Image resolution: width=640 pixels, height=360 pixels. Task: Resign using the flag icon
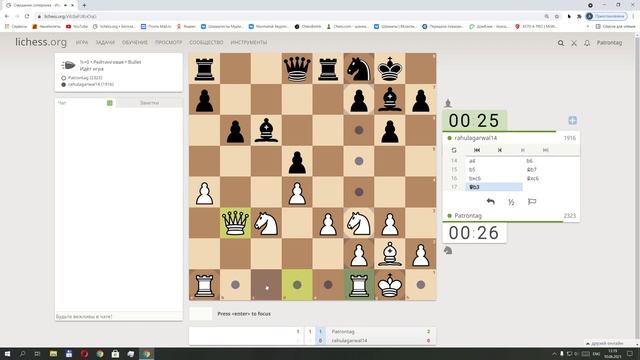click(532, 202)
